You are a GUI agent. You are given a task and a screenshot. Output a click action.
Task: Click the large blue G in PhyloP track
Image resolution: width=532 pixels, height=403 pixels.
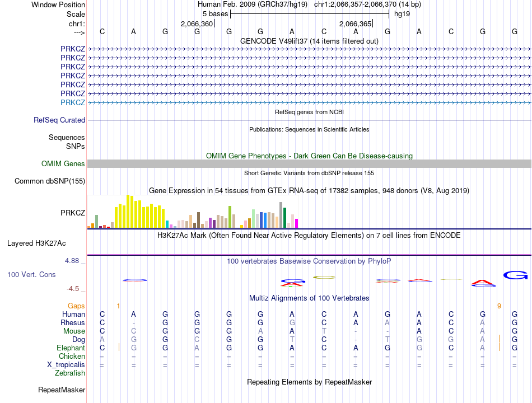pyautogui.click(x=515, y=275)
